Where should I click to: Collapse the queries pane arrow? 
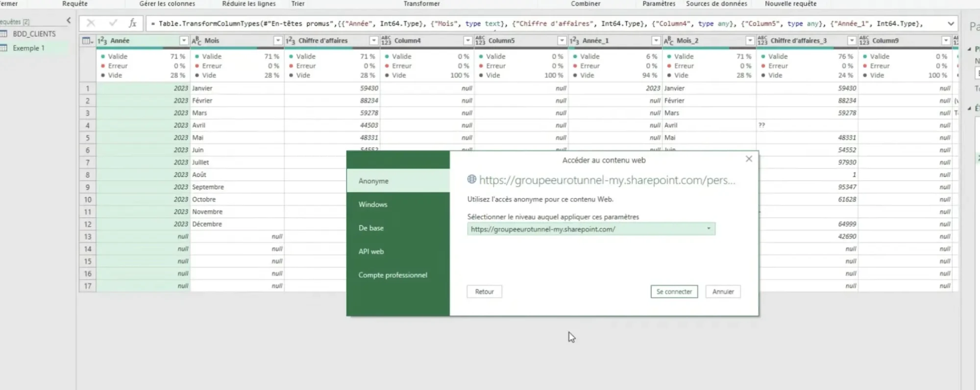pyautogui.click(x=69, y=21)
